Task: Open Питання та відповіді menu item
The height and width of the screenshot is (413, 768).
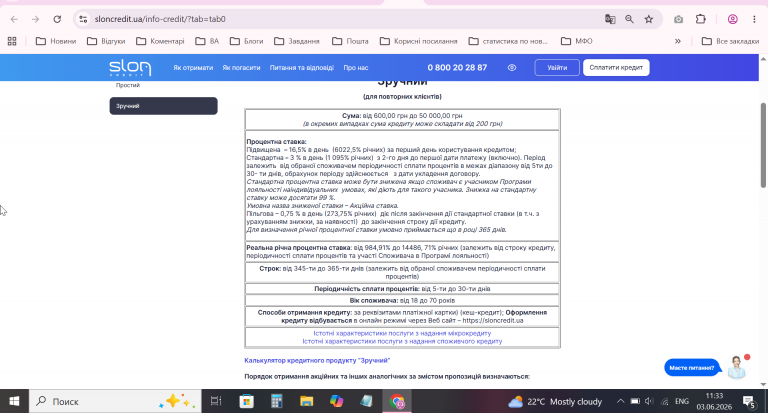Action: click(302, 68)
